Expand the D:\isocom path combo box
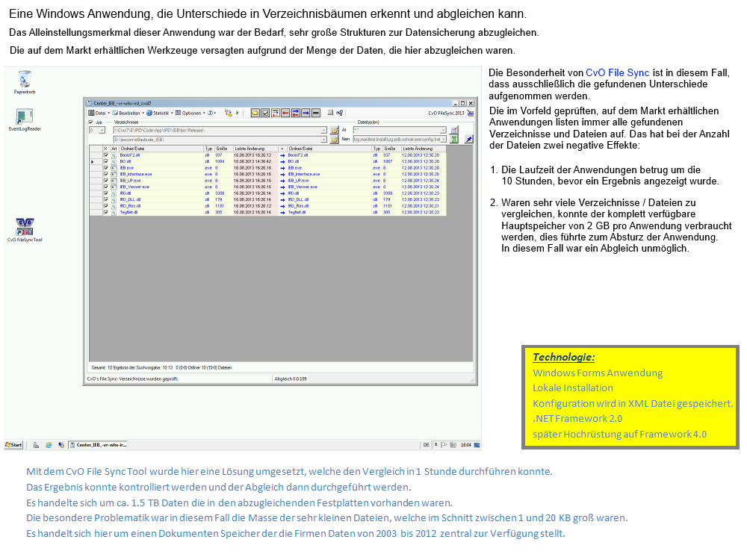This screenshot has height=560, width=747. tap(323, 140)
